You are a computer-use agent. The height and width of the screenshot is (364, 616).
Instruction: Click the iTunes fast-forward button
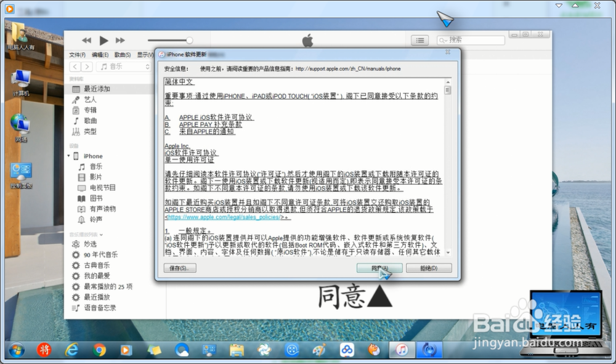click(120, 40)
